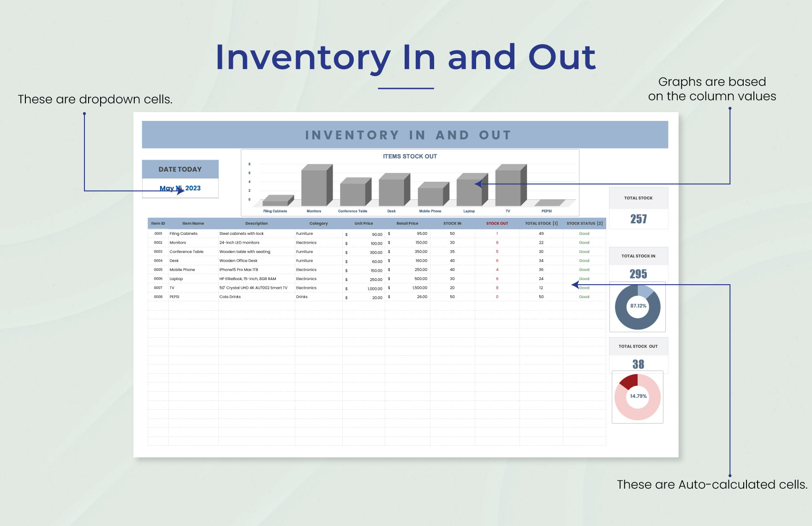Viewport: 812px width, 526px height.
Task: Click the Description cell for iPhone15 Pro Max
Action: point(256,269)
